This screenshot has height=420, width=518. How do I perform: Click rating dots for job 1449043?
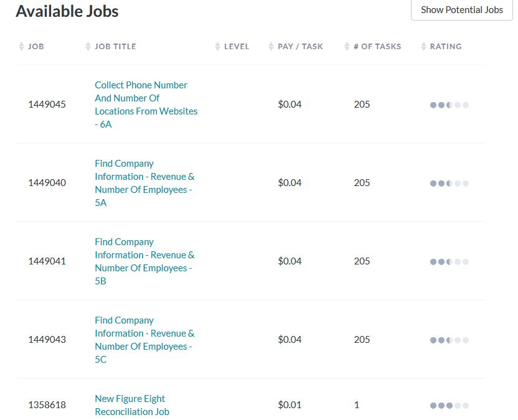point(449,340)
